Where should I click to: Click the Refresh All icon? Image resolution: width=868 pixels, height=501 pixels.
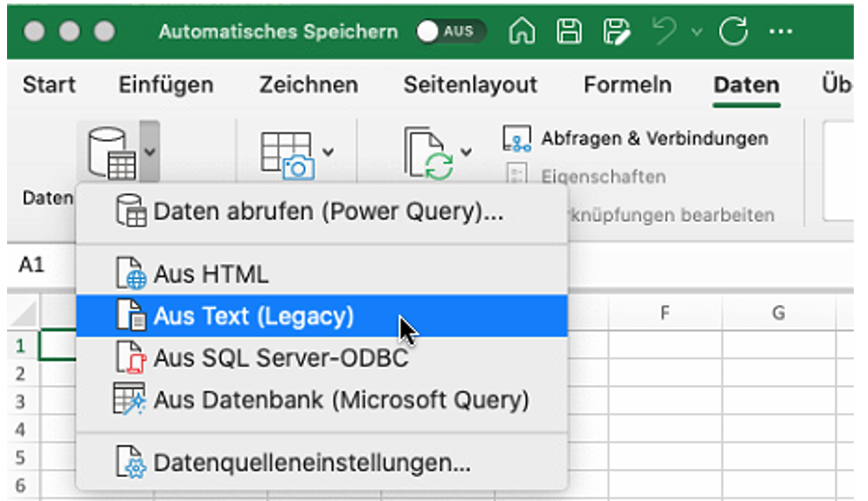[x=429, y=153]
